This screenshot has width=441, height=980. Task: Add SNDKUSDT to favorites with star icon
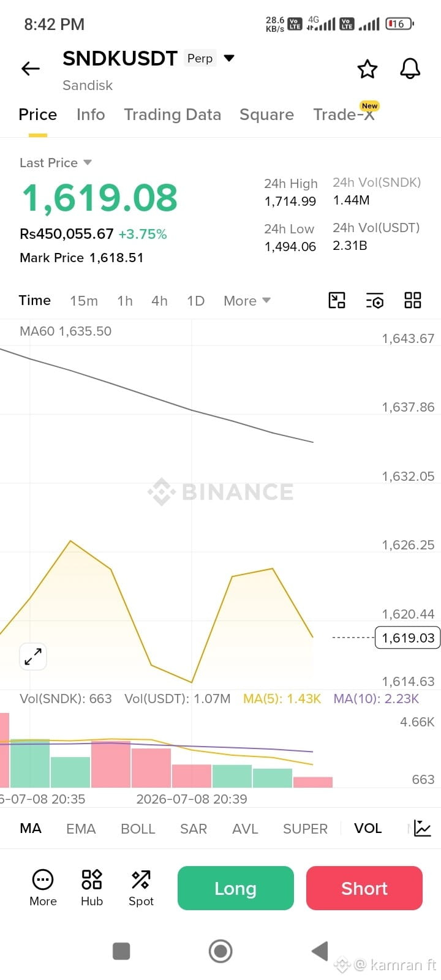[367, 69]
